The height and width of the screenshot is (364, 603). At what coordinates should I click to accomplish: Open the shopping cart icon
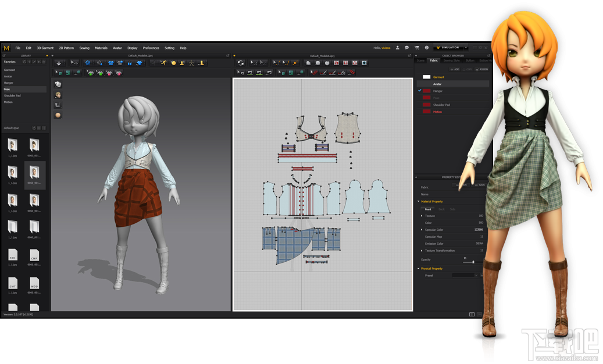pos(416,48)
